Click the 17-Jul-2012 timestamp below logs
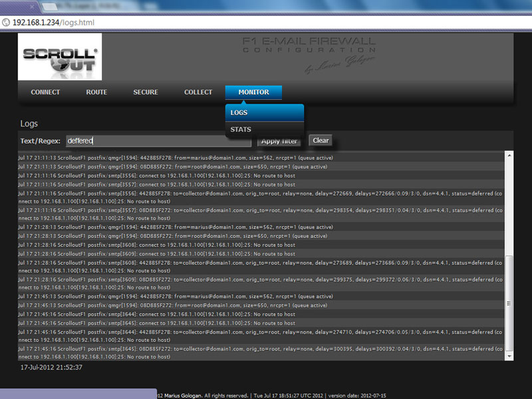Image resolution: width=532 pixels, height=399 pixels. (51, 367)
